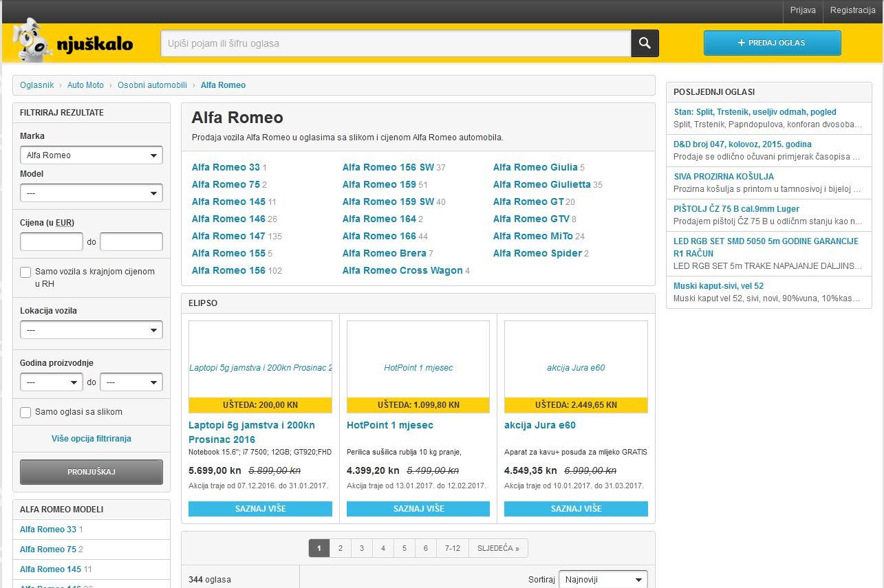Go to Auto Moto breadcrumb
The height and width of the screenshot is (588, 884).
85,85
